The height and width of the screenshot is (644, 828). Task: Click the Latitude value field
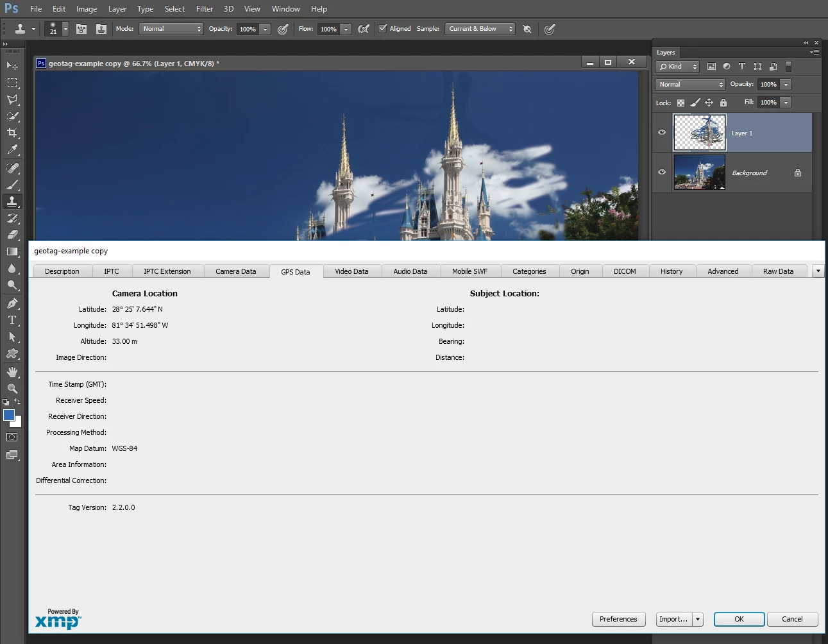(x=137, y=309)
